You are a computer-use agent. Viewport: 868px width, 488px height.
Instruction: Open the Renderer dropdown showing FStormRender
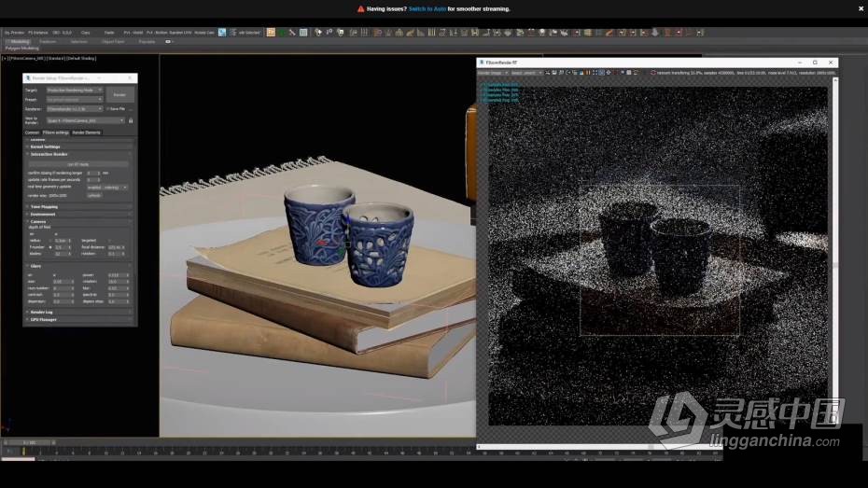pyautogui.click(x=74, y=109)
